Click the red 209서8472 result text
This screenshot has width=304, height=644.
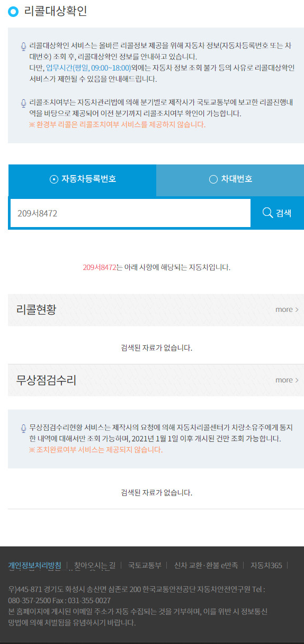[x=100, y=267]
